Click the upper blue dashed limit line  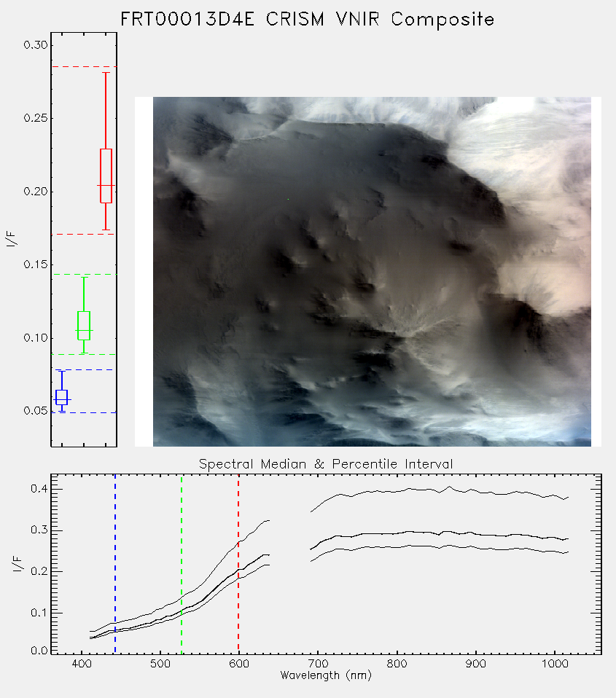(x=84, y=369)
